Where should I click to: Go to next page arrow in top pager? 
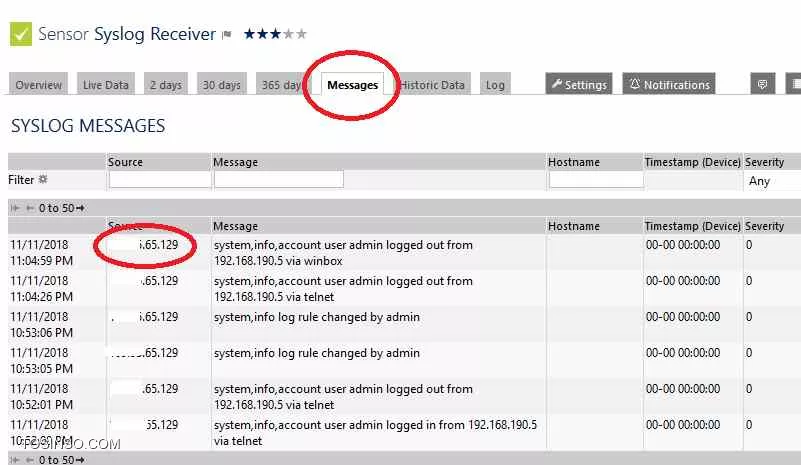[80, 208]
